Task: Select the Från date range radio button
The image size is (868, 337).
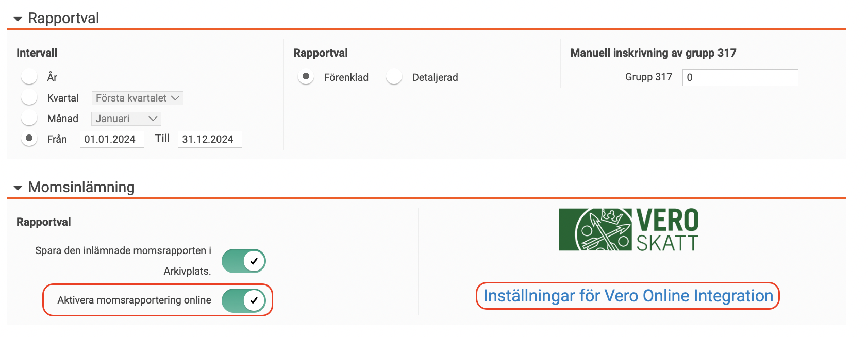Action: (29, 139)
